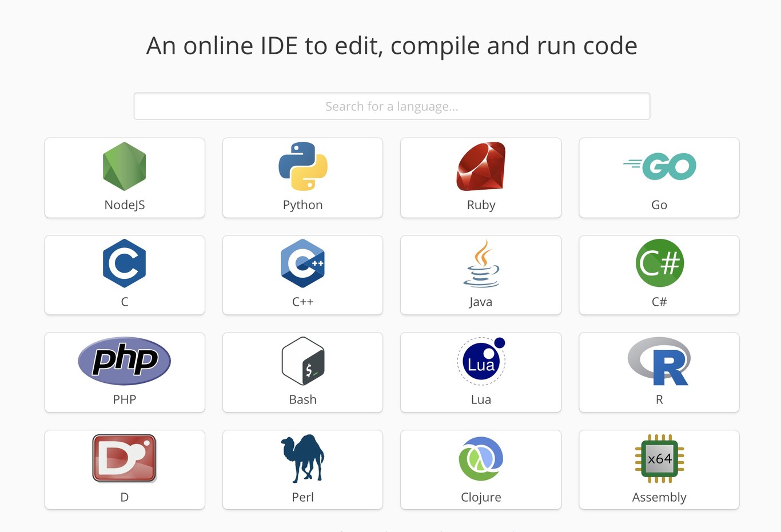The image size is (781, 532).
Task: Select the Bash terminal icon
Action: pyautogui.click(x=302, y=361)
